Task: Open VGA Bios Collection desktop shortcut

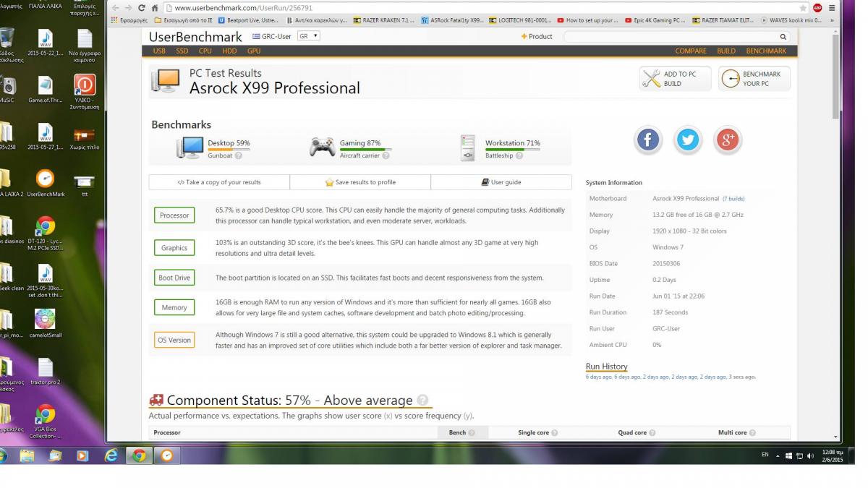Action: (45, 421)
